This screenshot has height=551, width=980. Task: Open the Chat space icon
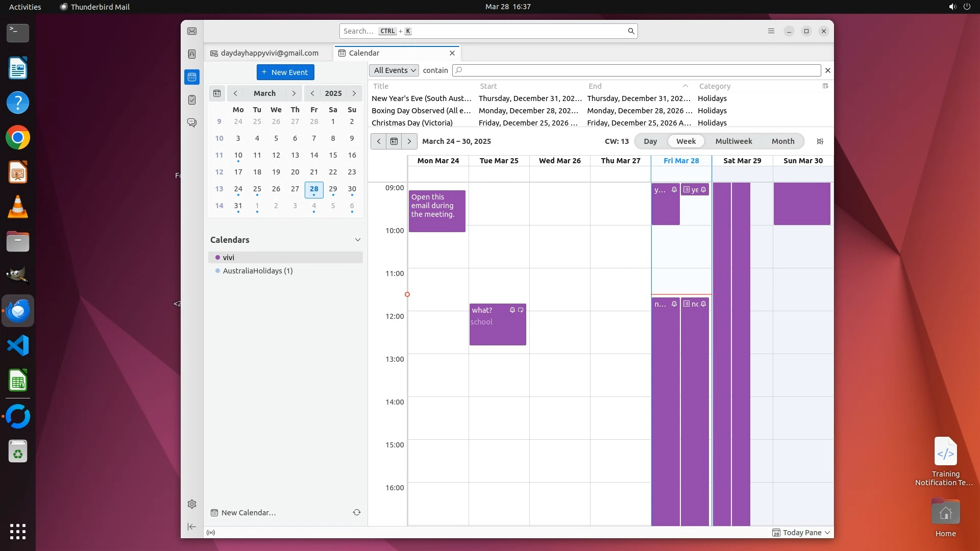pos(192,123)
